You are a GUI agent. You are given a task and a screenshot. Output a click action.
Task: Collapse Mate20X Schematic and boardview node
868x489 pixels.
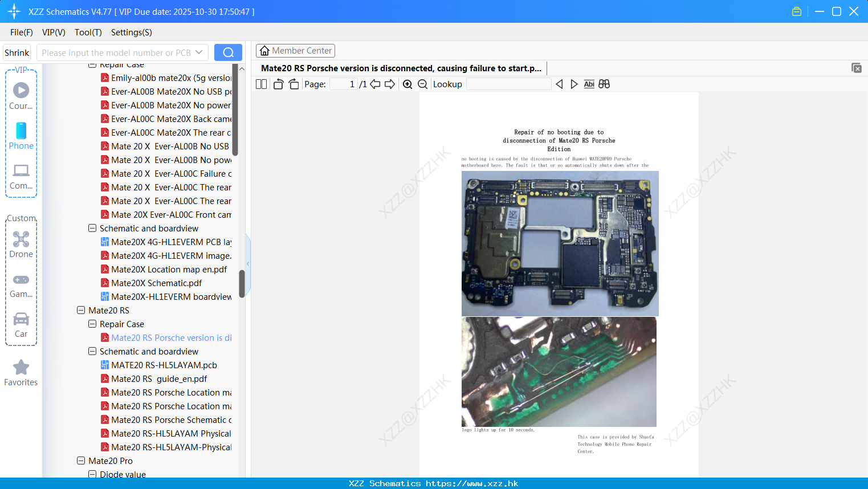(x=92, y=229)
